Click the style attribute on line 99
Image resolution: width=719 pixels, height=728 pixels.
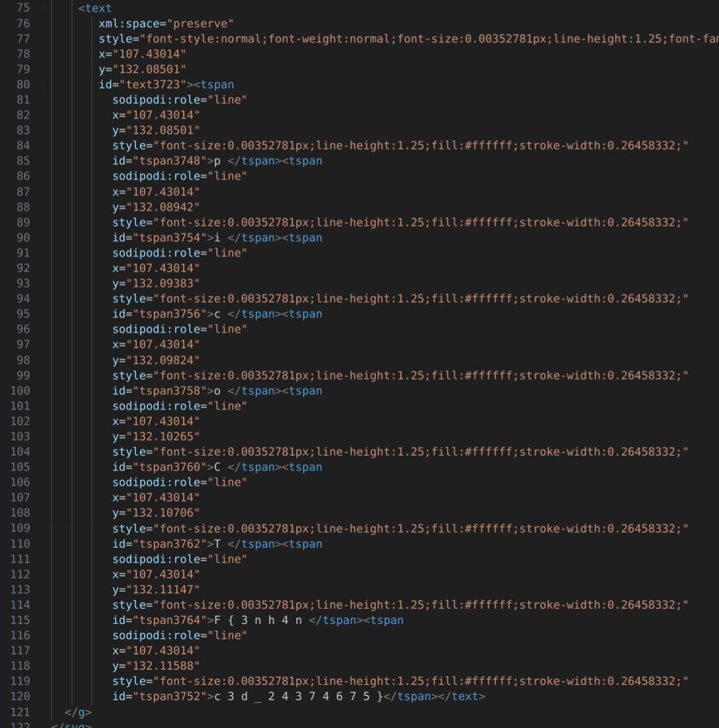click(x=400, y=376)
